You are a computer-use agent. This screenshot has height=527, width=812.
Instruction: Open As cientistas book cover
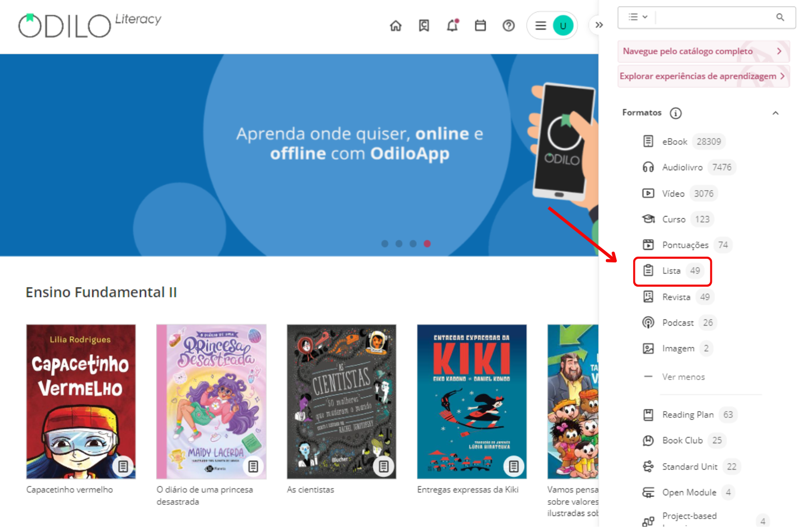tap(342, 402)
